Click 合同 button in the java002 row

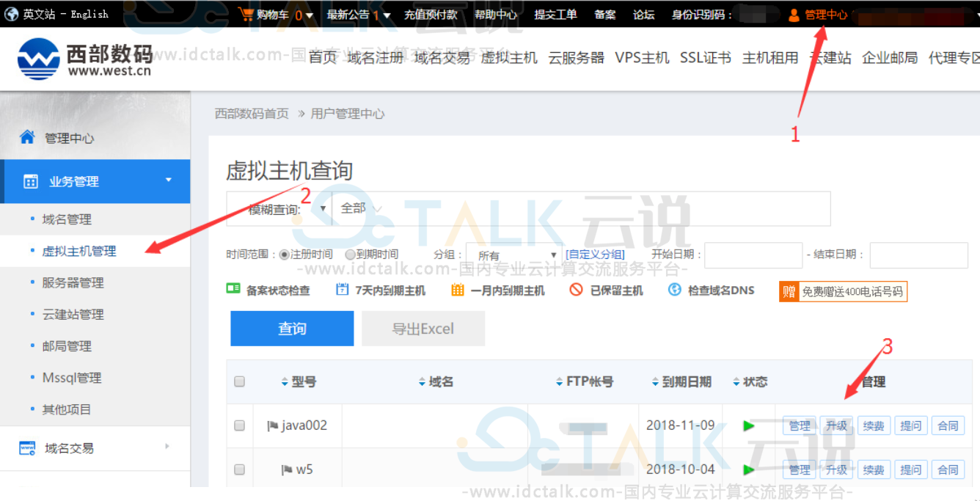click(948, 425)
